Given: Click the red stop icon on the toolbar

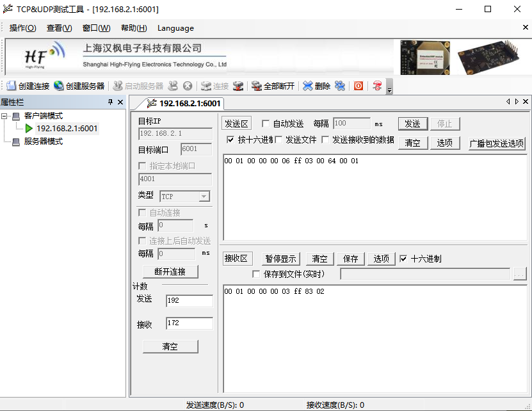Looking at the screenshot, I should (358, 86).
